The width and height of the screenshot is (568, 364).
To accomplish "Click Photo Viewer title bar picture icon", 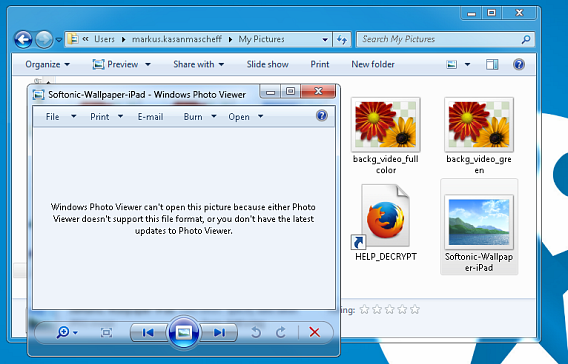I will click(x=38, y=95).
